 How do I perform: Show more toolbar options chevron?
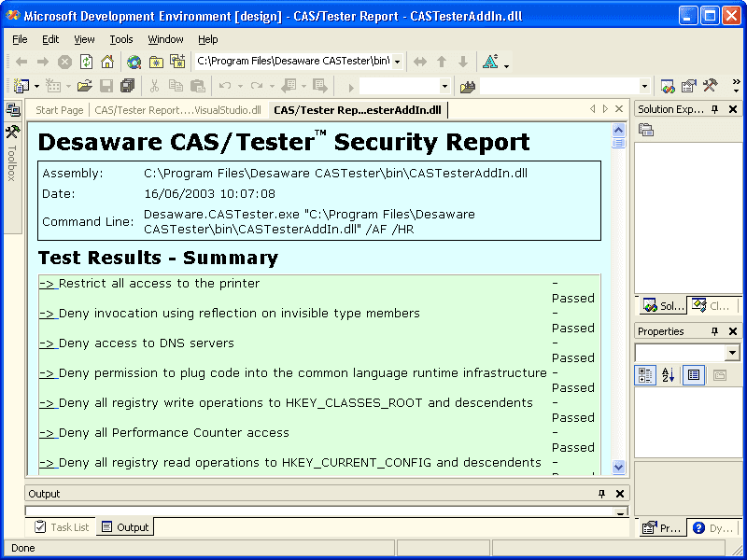pos(737,86)
